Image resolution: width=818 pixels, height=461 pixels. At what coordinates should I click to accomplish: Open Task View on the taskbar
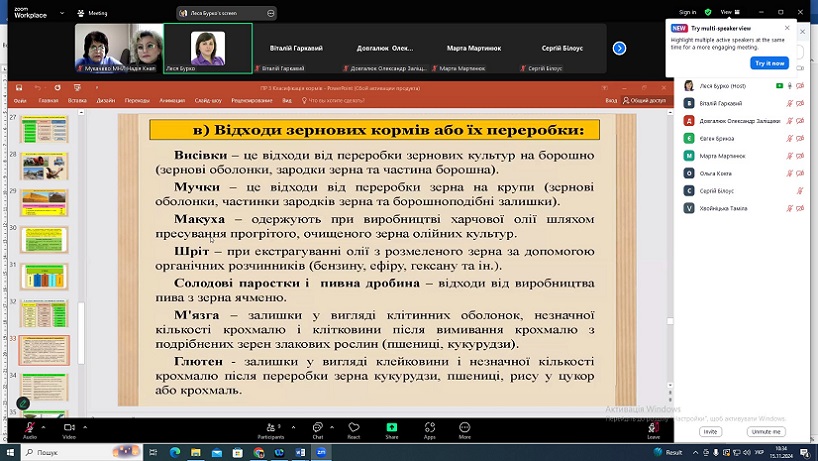[153, 452]
